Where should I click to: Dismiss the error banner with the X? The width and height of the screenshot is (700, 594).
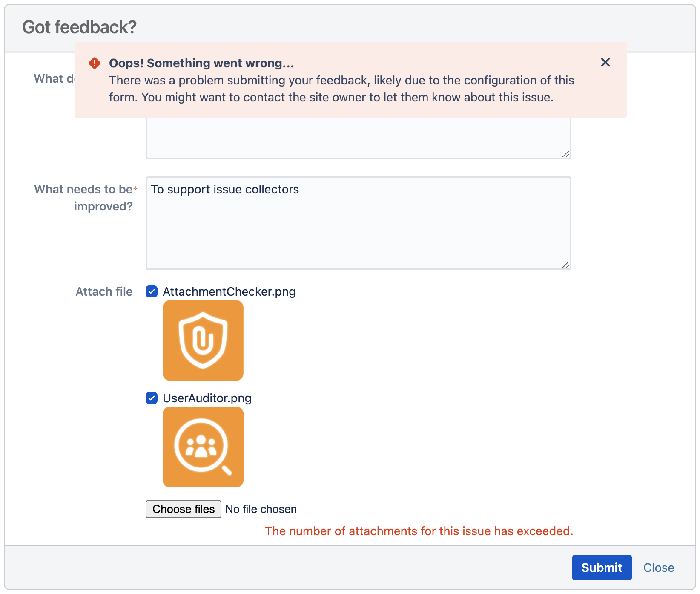pyautogui.click(x=605, y=63)
